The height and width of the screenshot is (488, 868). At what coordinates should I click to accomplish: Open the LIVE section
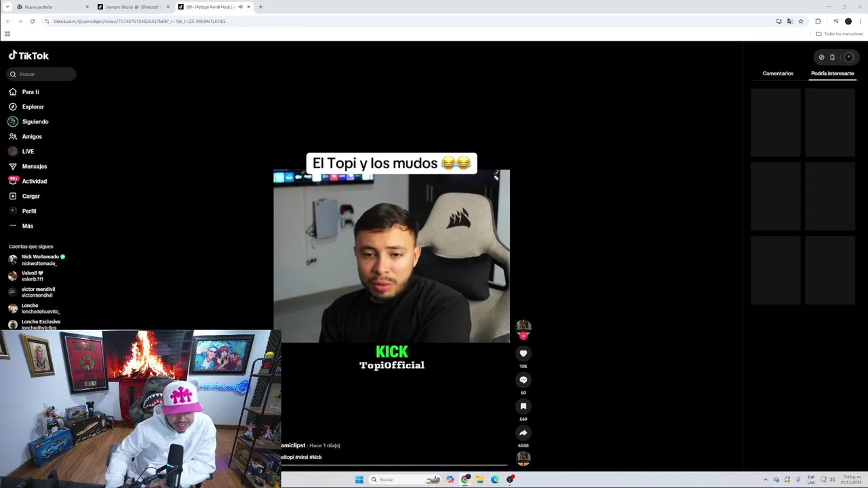click(x=28, y=151)
